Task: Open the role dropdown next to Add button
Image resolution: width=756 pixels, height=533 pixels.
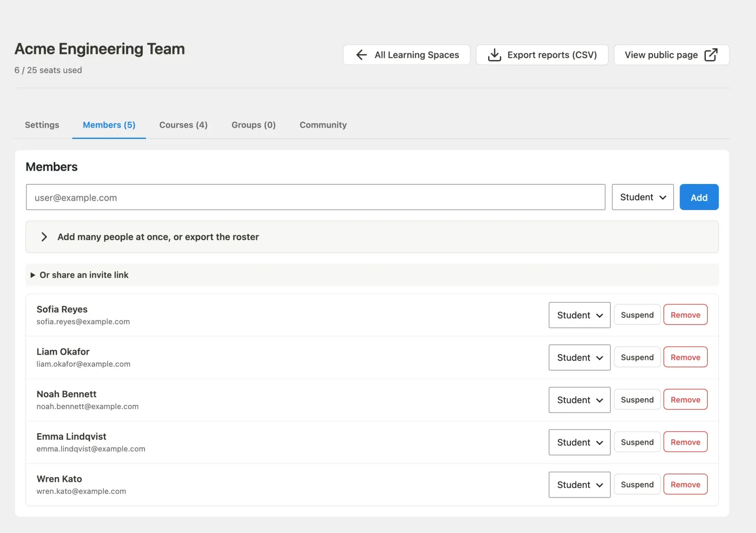Action: click(643, 197)
